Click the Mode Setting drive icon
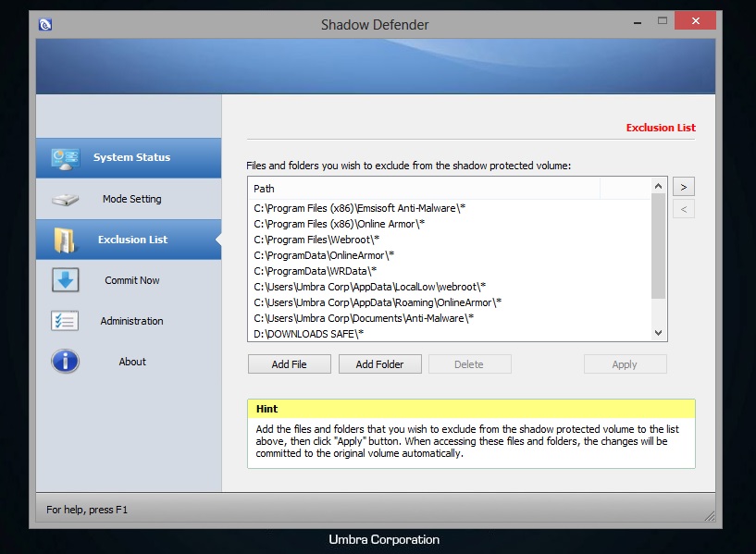 pyautogui.click(x=65, y=199)
